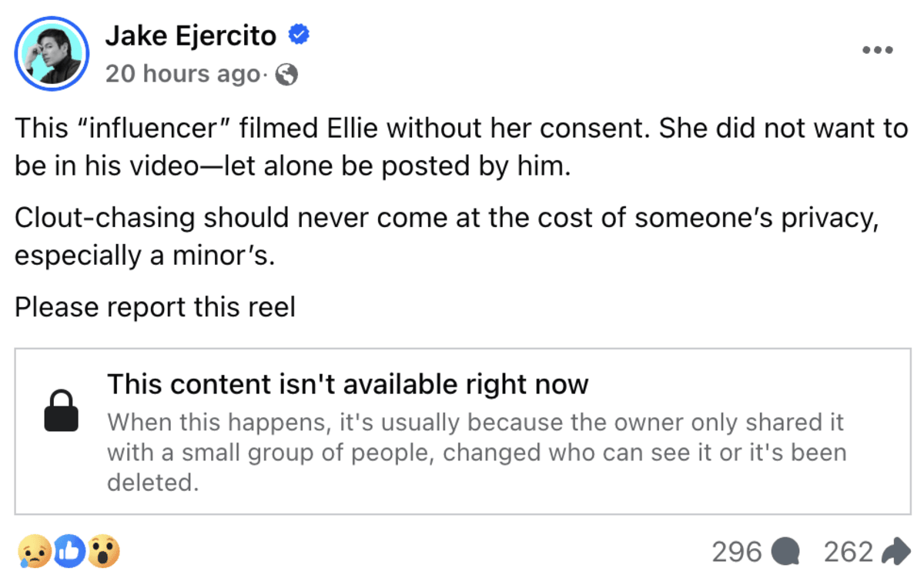Click Jake Ejercito's profile picture

click(x=52, y=53)
